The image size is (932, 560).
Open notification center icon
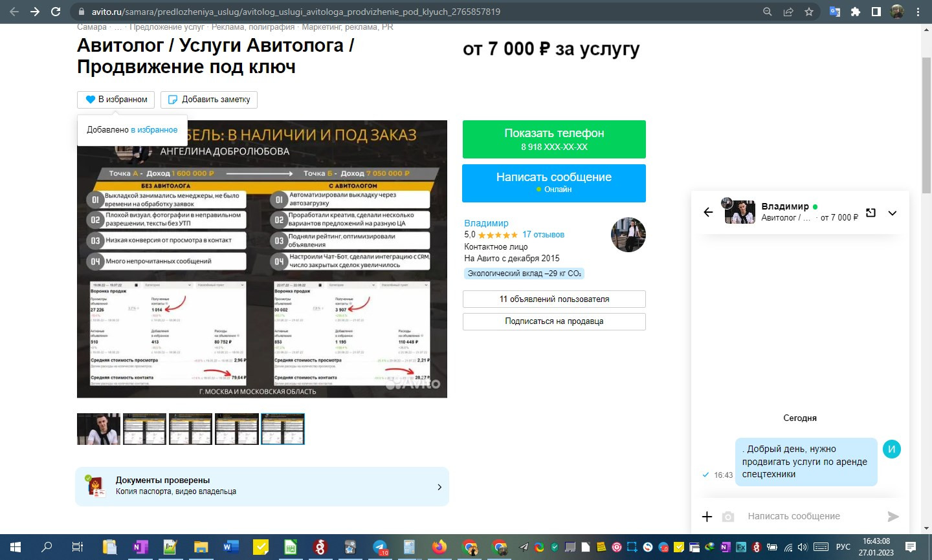(911, 547)
